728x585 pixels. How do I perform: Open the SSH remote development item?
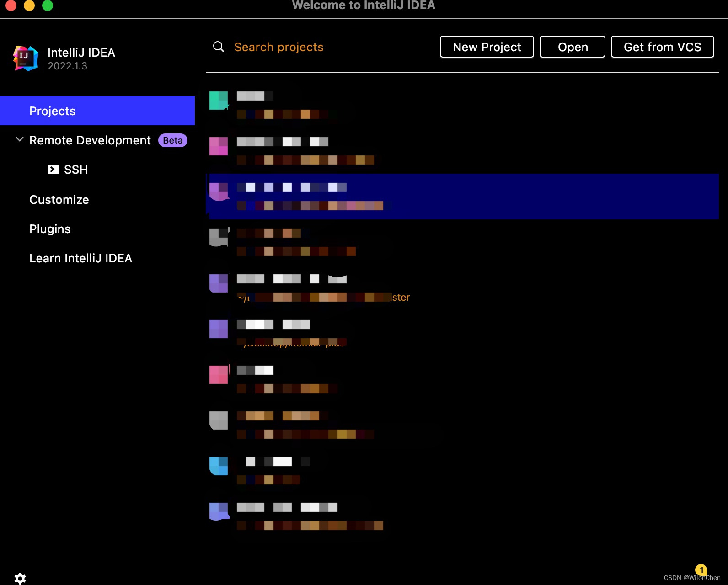[x=76, y=170]
